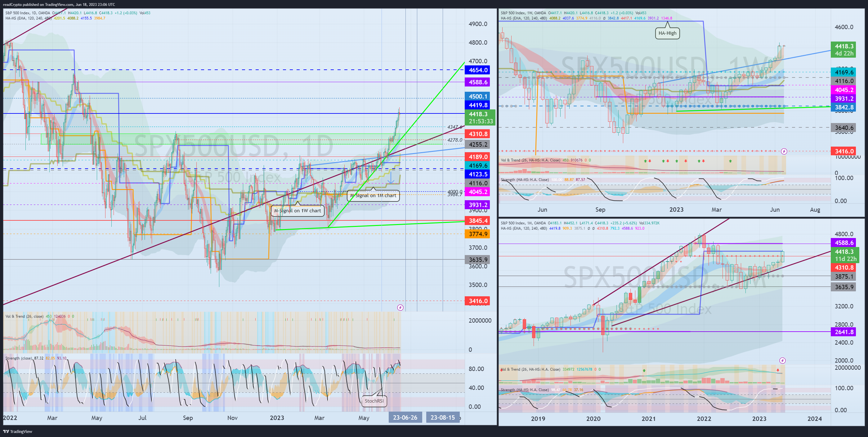Click the 4654.0 price label on daily chart
868x437 pixels.
click(478, 70)
